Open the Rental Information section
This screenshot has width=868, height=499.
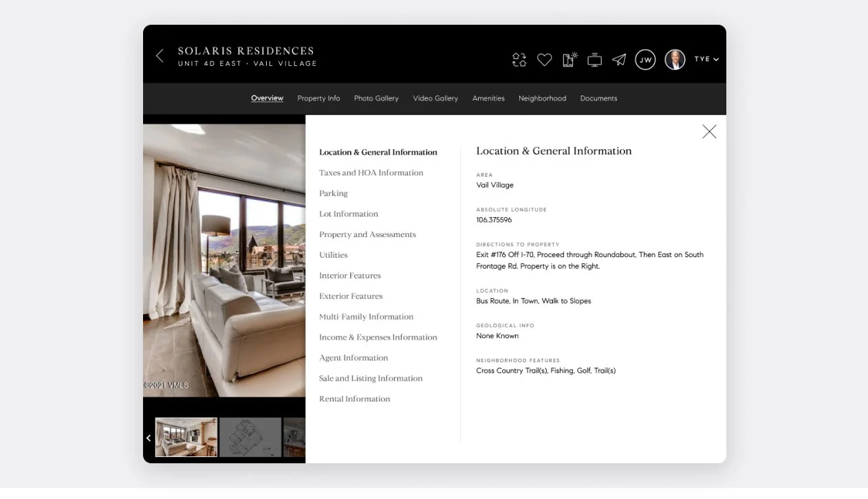(x=355, y=399)
